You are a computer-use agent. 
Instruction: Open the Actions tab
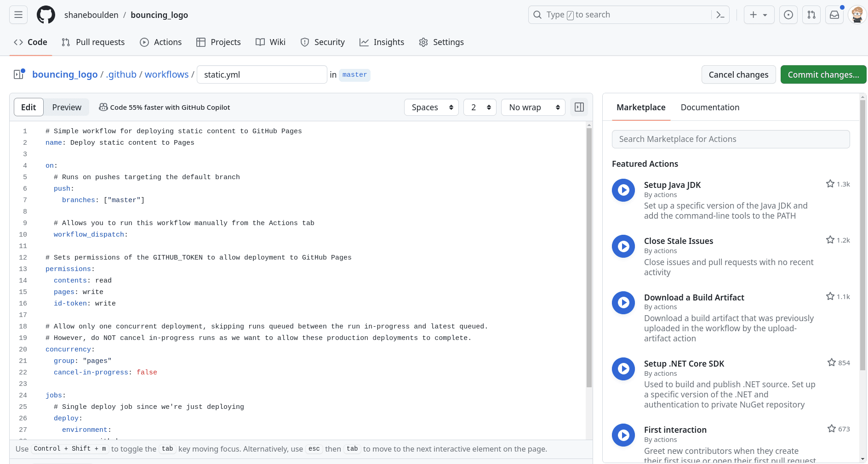click(x=161, y=42)
